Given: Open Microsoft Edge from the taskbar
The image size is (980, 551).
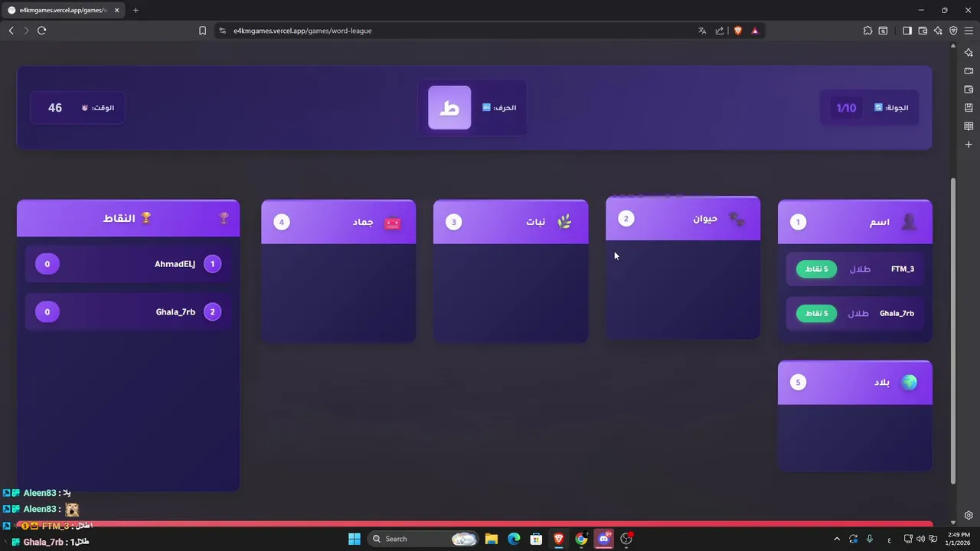Looking at the screenshot, I should tap(514, 539).
